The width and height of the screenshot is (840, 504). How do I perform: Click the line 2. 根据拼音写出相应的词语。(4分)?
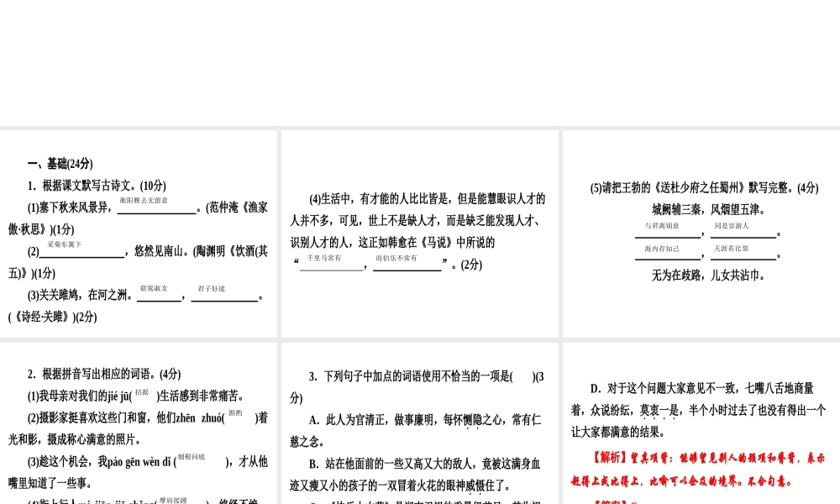point(104,374)
